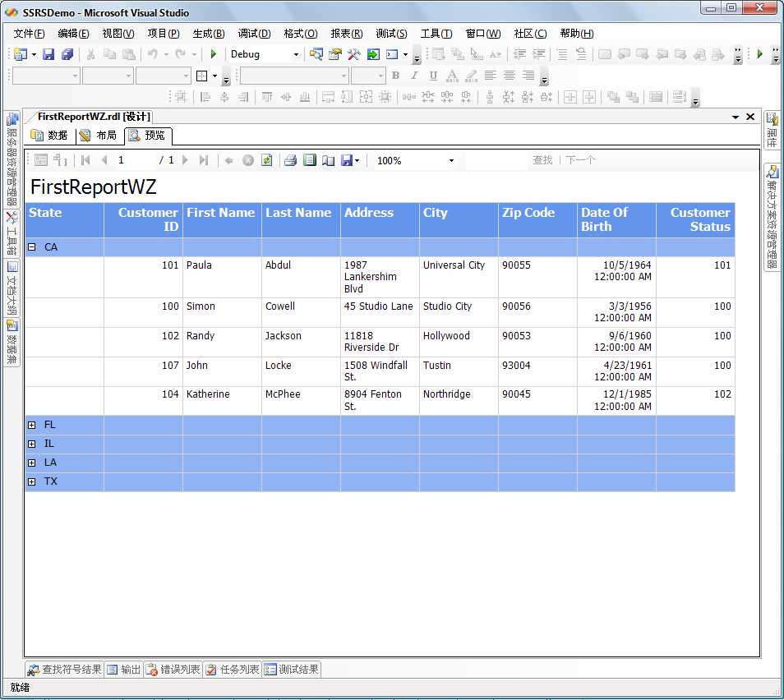Click the current page number field
The height and width of the screenshot is (700, 784).
pos(135,160)
